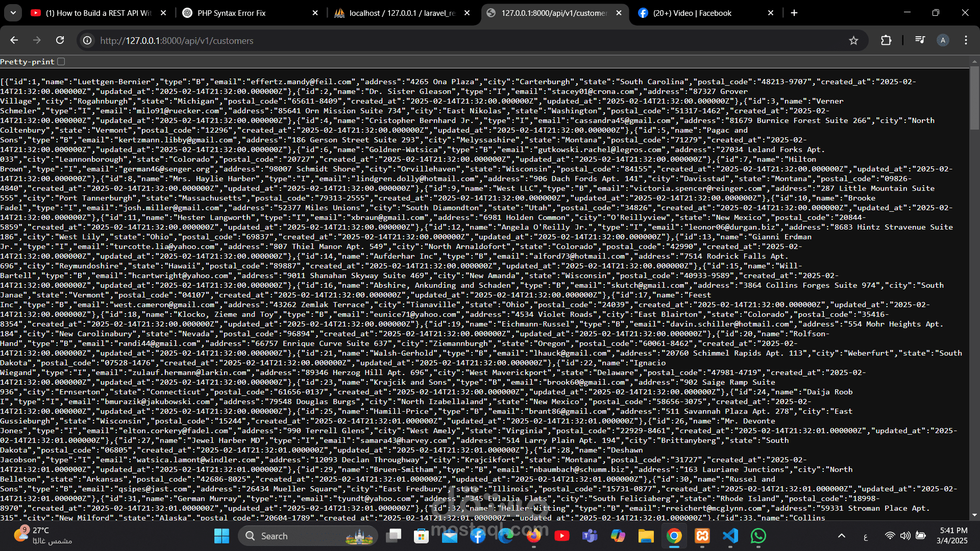
Task: Go back using the back arrow
Action: click(14, 40)
